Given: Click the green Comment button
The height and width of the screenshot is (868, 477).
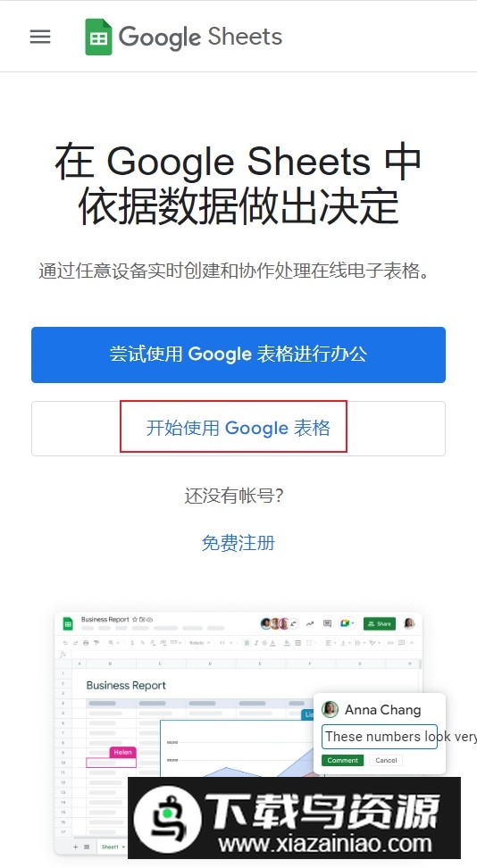Looking at the screenshot, I should (342, 760).
